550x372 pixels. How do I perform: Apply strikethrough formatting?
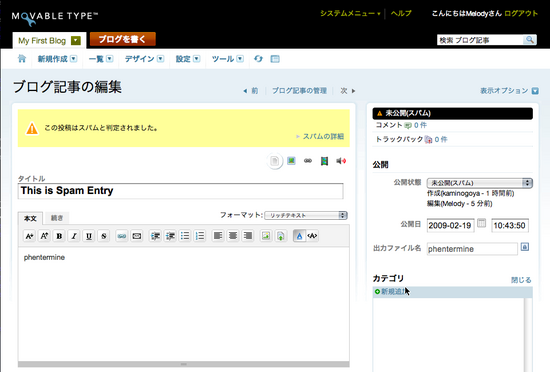103,236
